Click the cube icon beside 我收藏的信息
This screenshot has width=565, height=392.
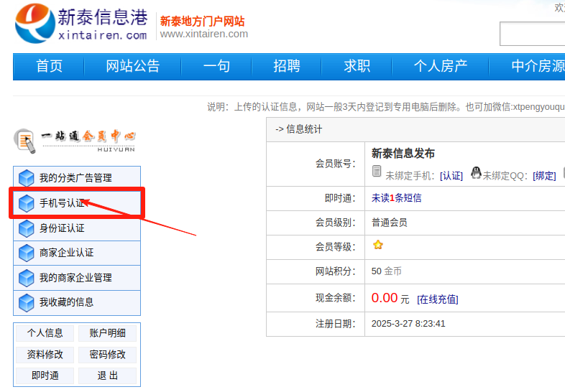[27, 303]
